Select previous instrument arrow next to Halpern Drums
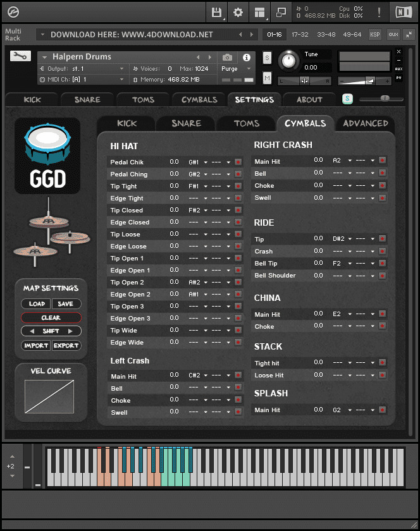The height and width of the screenshot is (531, 420). 199,58
